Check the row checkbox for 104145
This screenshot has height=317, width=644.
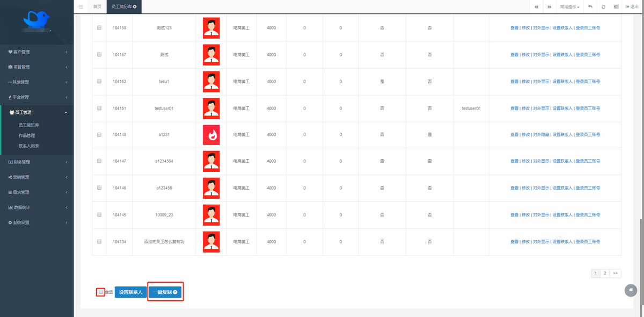pos(99,214)
